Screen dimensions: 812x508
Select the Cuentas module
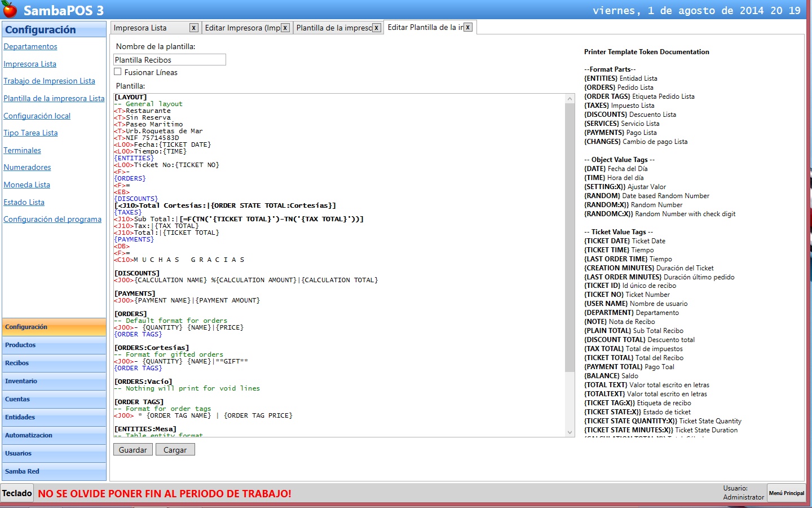pyautogui.click(x=54, y=399)
